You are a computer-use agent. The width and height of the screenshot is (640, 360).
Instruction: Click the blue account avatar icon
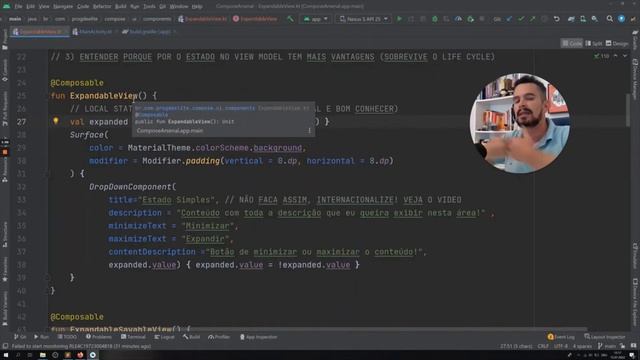click(621, 19)
